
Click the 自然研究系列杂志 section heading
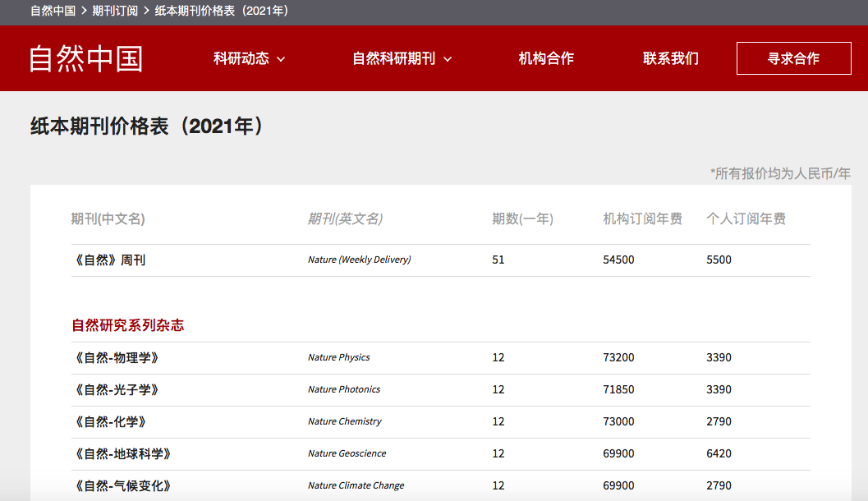(x=128, y=325)
